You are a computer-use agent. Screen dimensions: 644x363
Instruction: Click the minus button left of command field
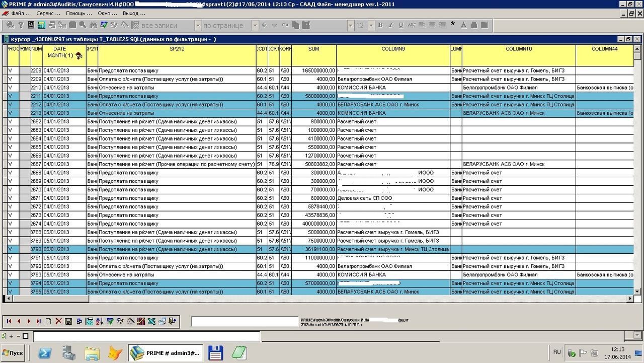point(19,336)
